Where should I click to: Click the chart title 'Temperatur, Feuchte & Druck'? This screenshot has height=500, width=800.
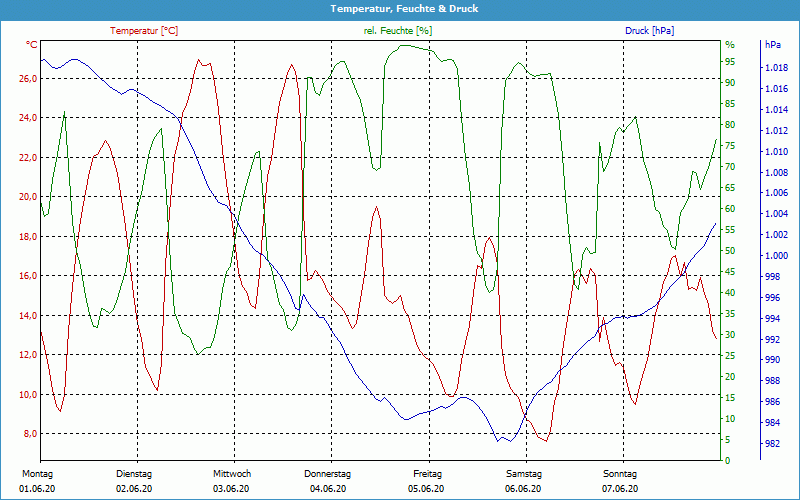(404, 9)
